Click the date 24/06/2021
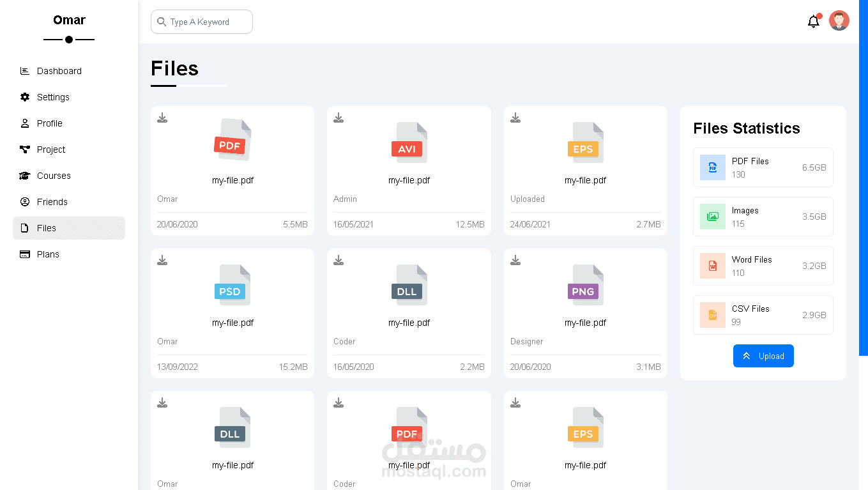Image resolution: width=868 pixels, height=490 pixels. tap(530, 224)
